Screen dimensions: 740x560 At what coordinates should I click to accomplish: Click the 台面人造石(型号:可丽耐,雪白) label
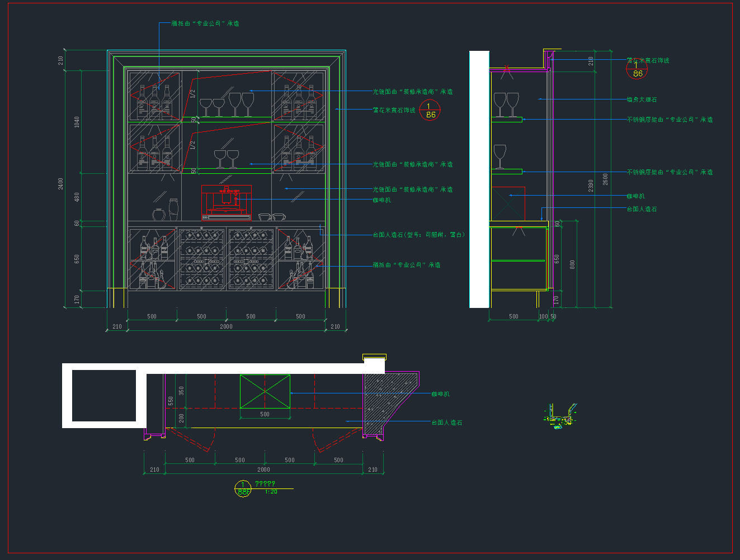(418, 235)
